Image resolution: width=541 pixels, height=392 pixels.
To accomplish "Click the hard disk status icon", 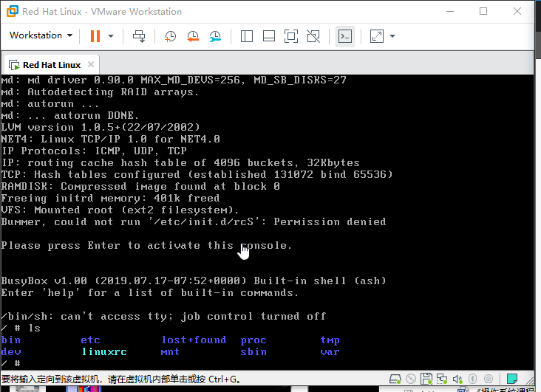I will 395,379.
